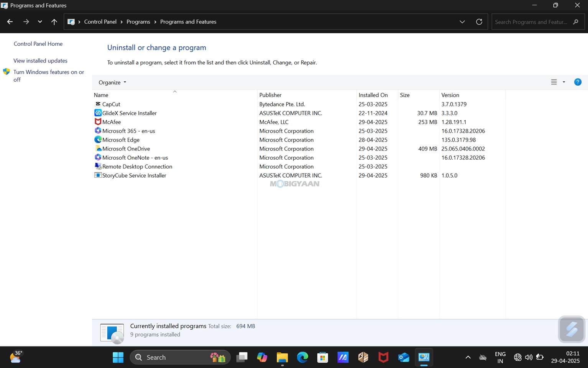Screen dimensions: 588x368
Task: Select the CapCut program row
Action: (299, 104)
